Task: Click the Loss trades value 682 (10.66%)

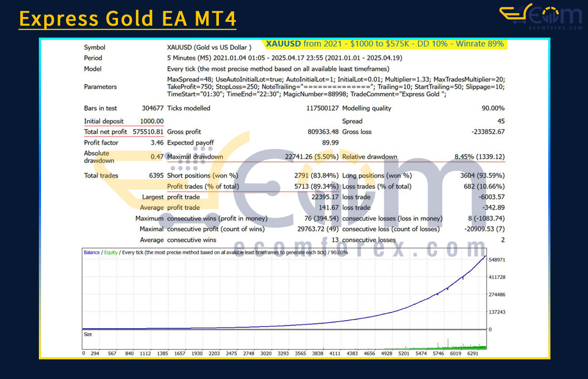Action: (484, 186)
